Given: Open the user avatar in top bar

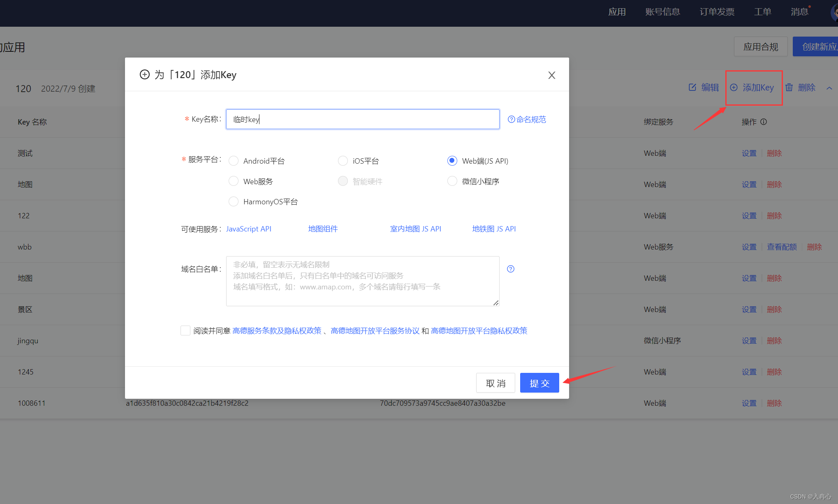Looking at the screenshot, I should click(835, 12).
